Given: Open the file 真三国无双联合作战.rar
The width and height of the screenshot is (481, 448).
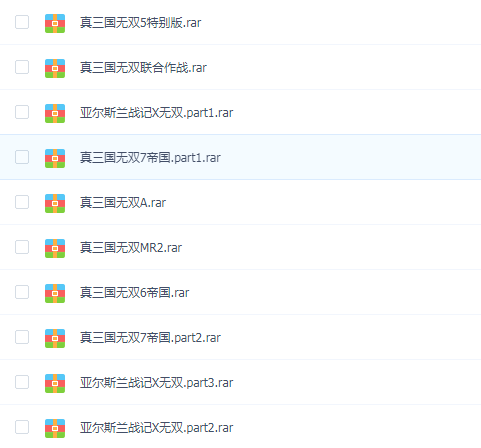Looking at the screenshot, I should click(143, 68).
